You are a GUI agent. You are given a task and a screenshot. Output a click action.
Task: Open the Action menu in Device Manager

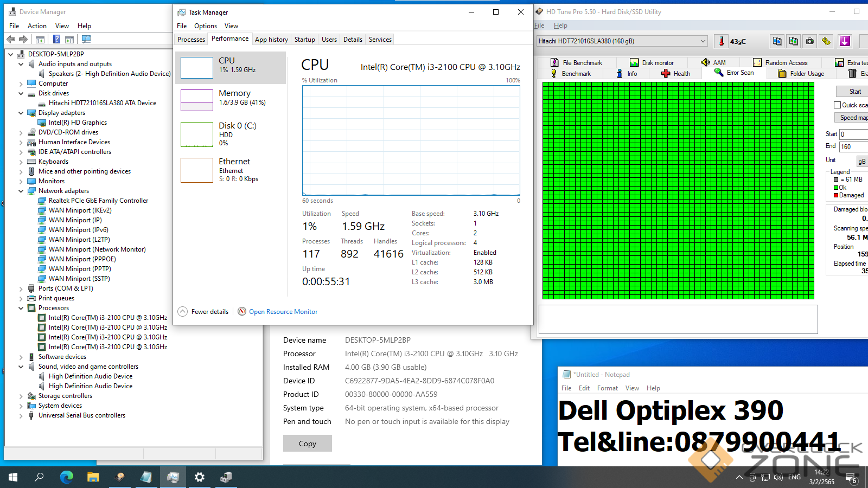click(37, 26)
